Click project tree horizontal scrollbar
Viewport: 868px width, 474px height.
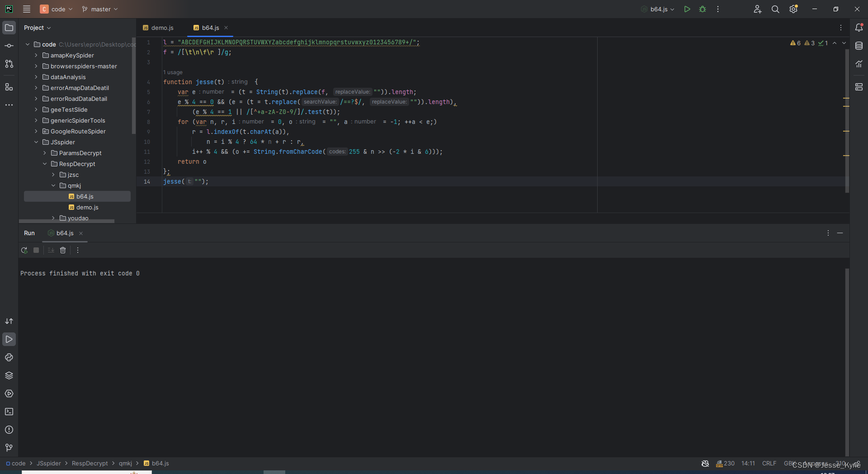(66, 221)
